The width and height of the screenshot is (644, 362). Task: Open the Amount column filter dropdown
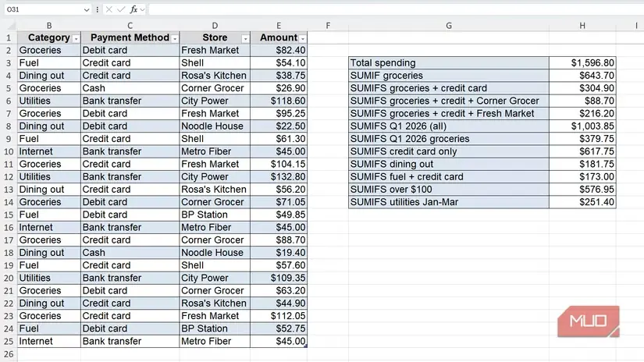pyautogui.click(x=303, y=38)
